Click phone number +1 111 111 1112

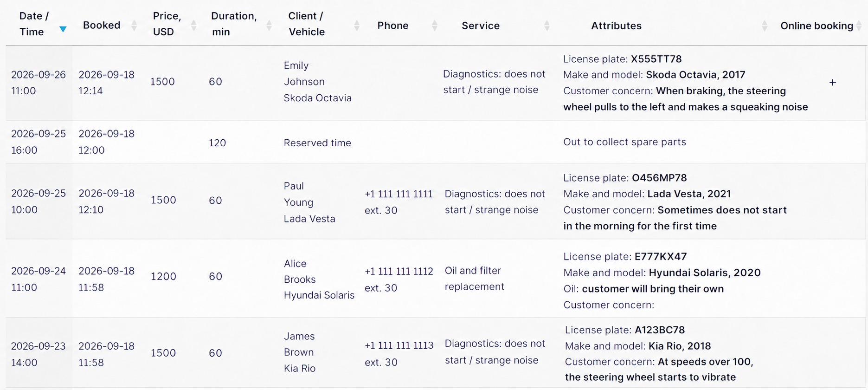(399, 271)
